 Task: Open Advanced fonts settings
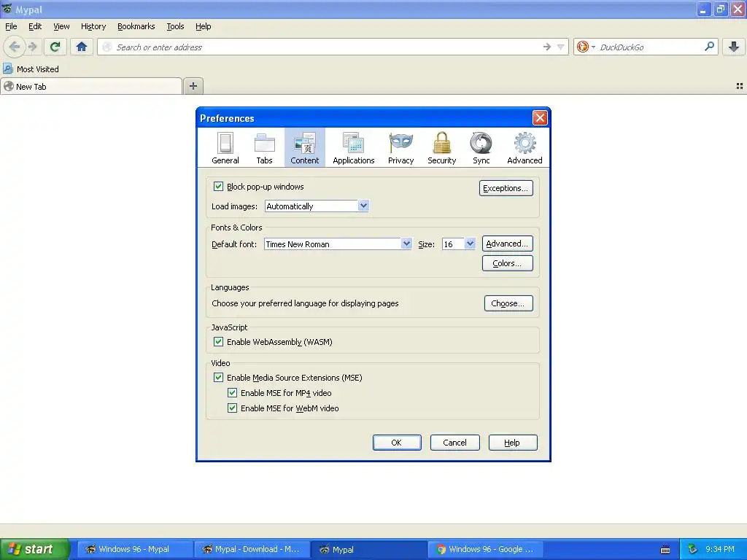click(x=508, y=244)
